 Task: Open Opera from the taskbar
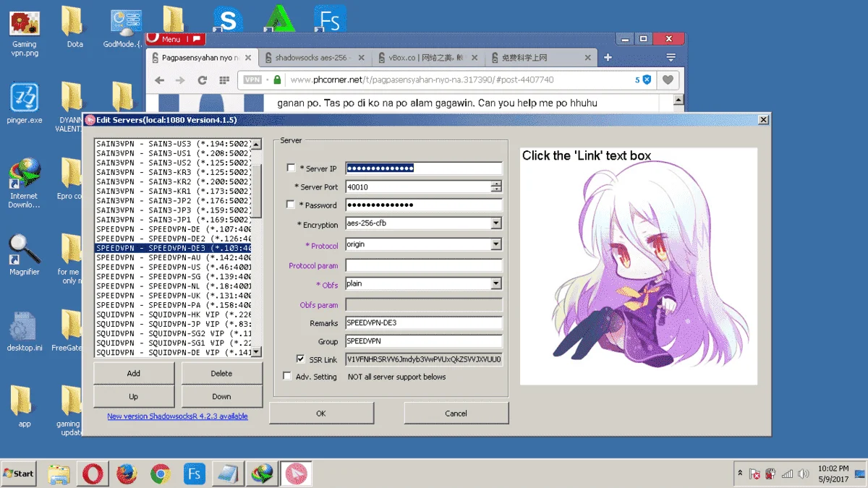pyautogui.click(x=92, y=474)
